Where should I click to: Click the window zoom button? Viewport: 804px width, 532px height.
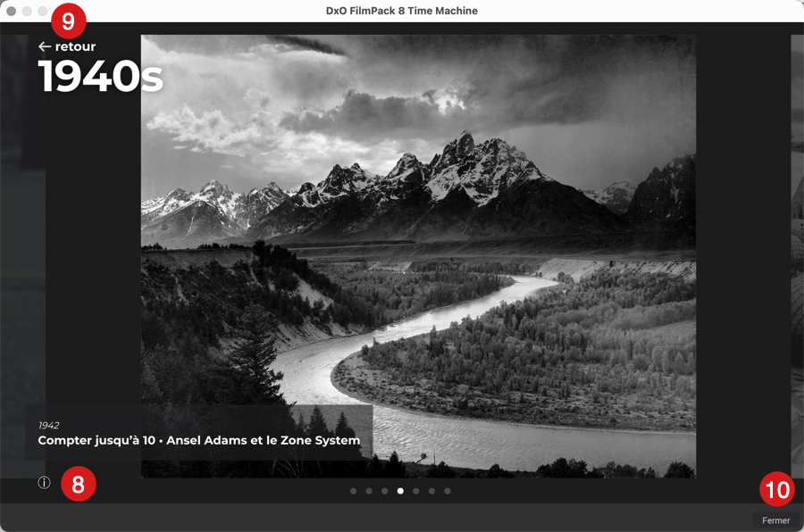pos(43,11)
